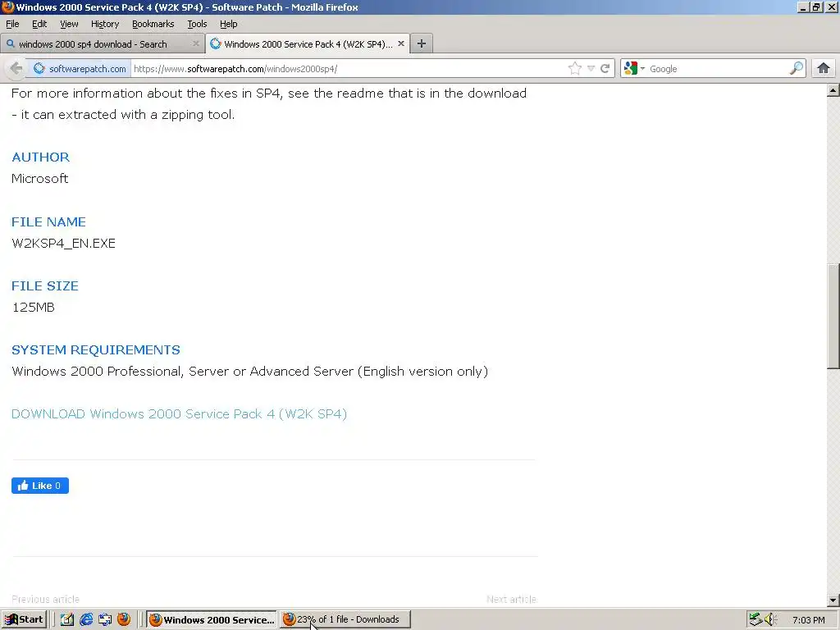Image resolution: width=840 pixels, height=630 pixels.
Task: Click the 125MB file size text
Action: [33, 308]
